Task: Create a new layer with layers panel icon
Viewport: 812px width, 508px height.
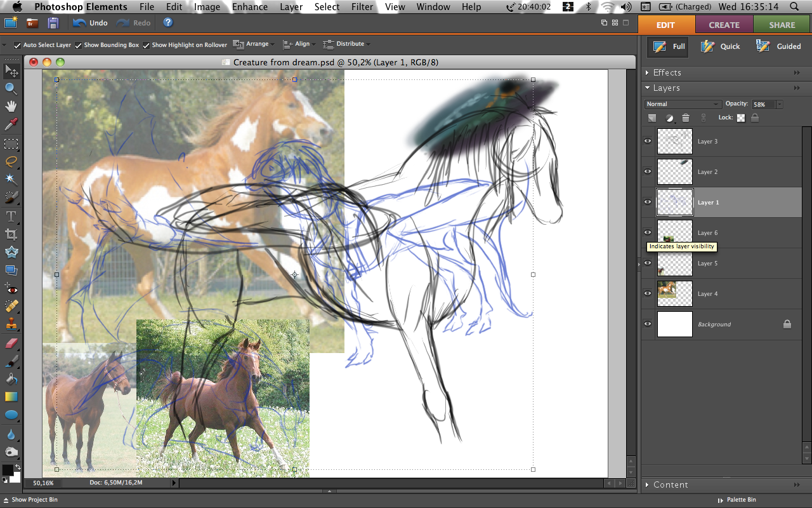Action: tap(652, 117)
